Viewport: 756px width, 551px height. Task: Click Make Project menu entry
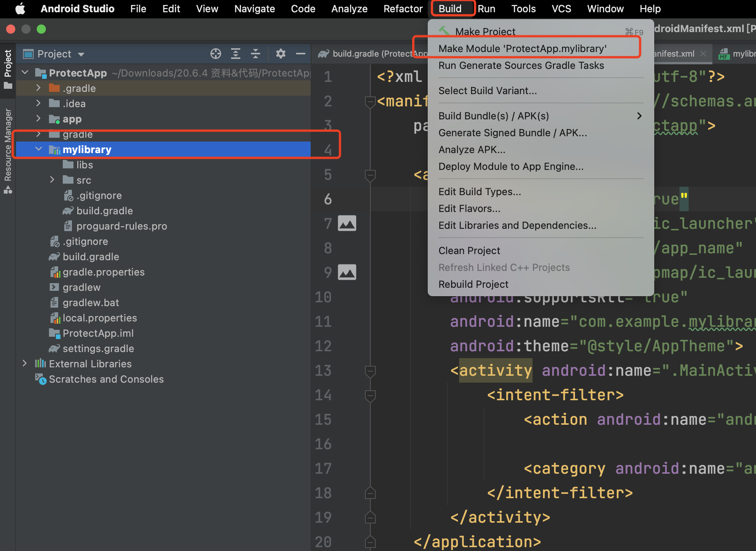(540, 32)
